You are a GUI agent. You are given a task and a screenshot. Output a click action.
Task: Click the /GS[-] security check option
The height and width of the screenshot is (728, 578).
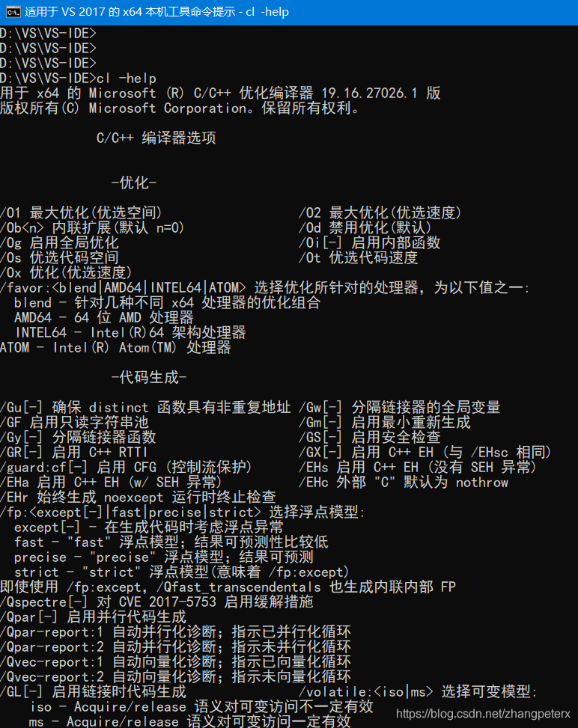[x=369, y=437]
